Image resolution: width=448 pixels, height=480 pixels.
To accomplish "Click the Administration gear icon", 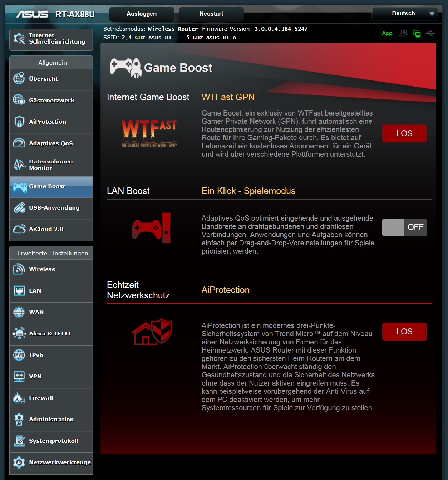I will (x=19, y=419).
